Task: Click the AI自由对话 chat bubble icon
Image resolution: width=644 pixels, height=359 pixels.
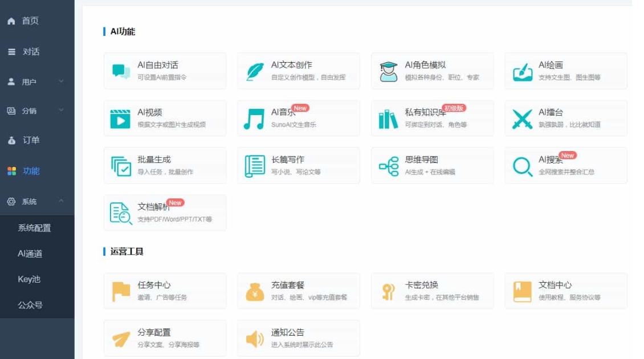Action: click(121, 71)
